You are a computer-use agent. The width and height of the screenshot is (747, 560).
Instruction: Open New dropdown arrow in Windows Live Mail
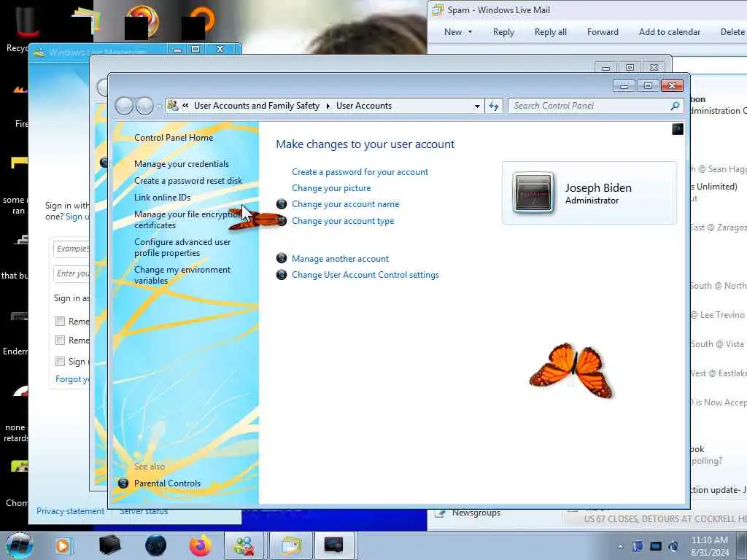pyautogui.click(x=470, y=32)
